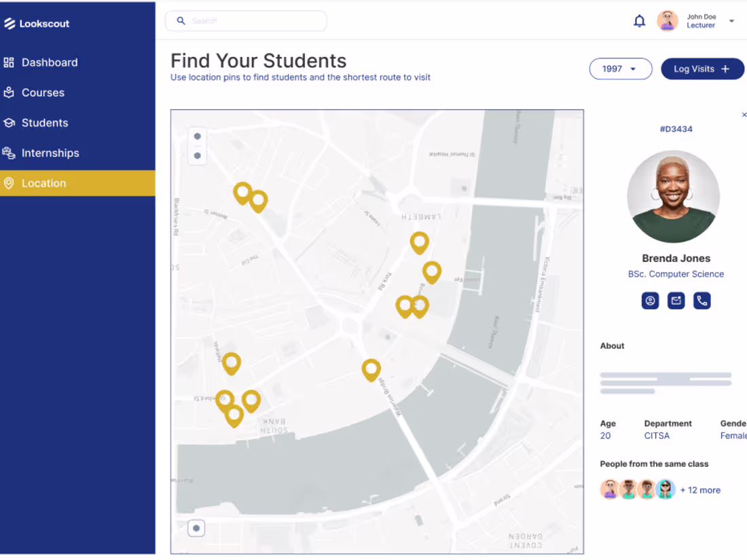Click the top map control button
Viewport: 747px width, 560px height.
[x=197, y=136]
